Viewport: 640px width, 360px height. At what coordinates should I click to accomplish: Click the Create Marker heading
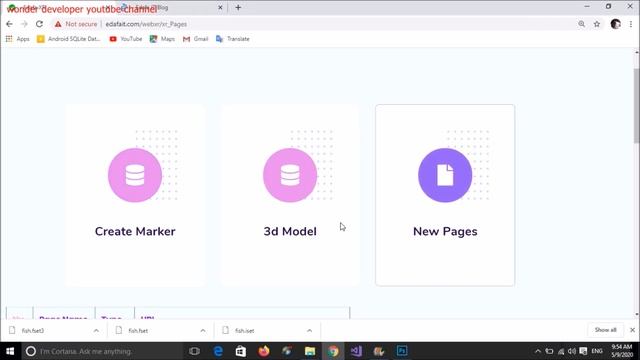coord(135,231)
